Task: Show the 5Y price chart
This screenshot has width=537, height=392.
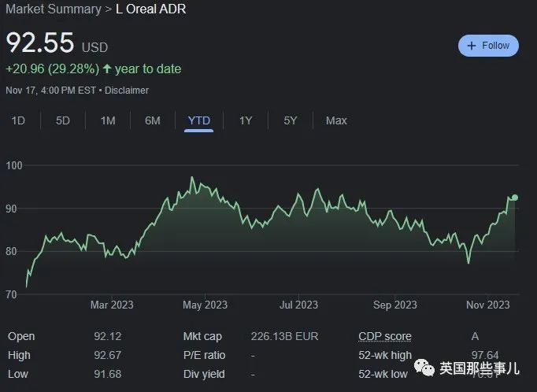Action: pos(290,120)
